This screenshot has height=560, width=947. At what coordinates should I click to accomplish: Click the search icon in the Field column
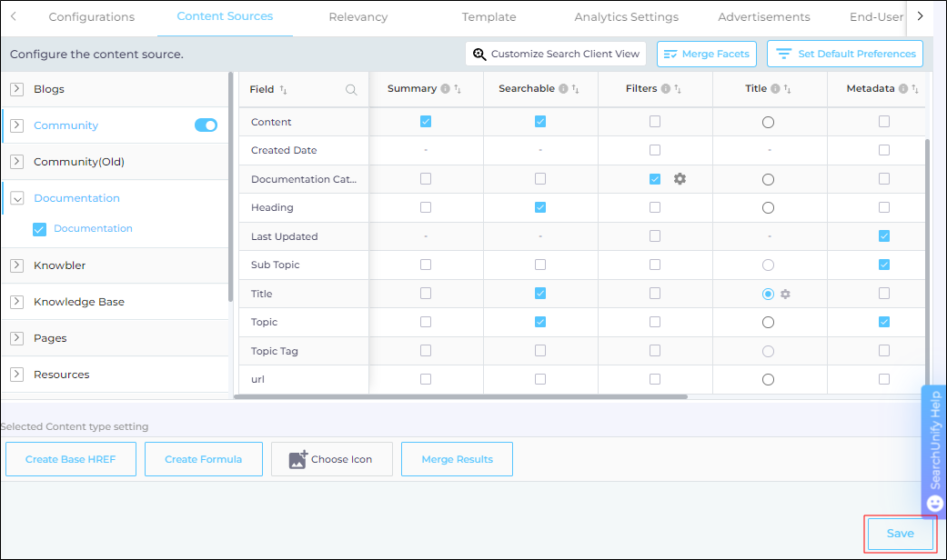pos(351,90)
